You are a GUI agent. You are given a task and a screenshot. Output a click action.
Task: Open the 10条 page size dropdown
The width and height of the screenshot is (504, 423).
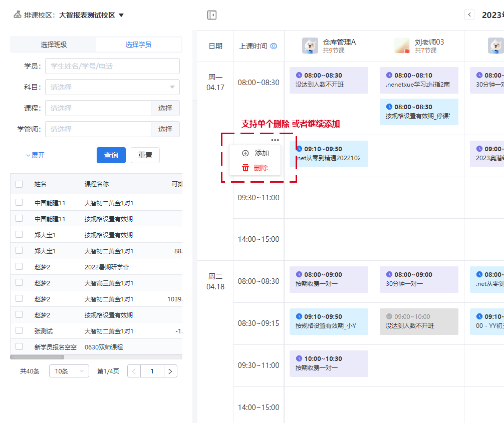[x=69, y=371]
